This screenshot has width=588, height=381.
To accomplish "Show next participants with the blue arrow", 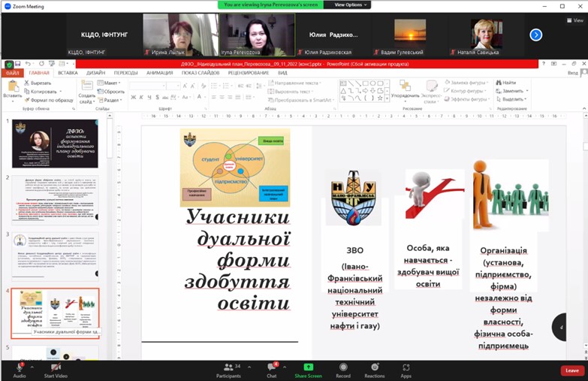I will pyautogui.click(x=535, y=35).
